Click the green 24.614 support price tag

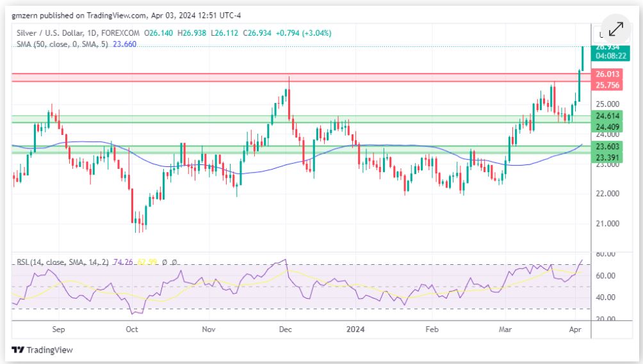coord(606,116)
